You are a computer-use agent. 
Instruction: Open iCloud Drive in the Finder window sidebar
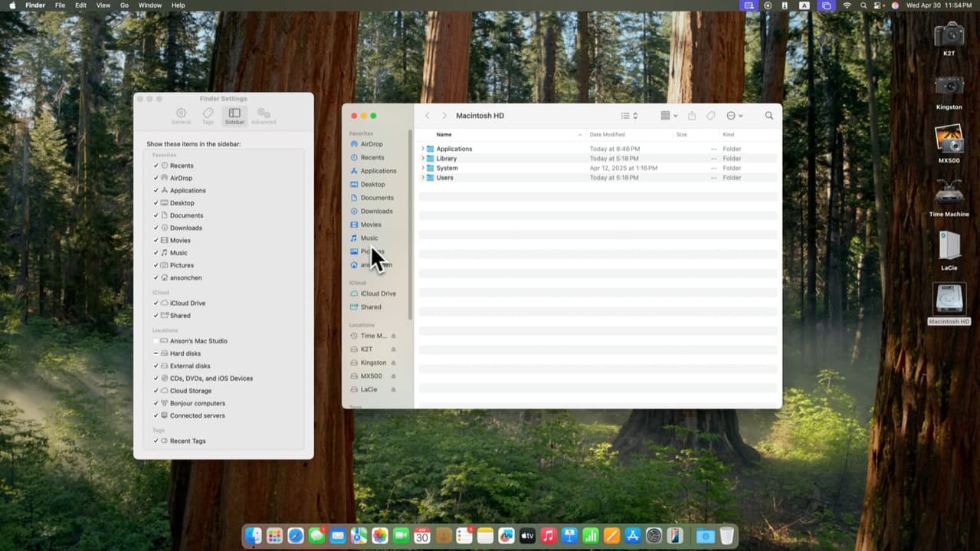[x=379, y=294]
